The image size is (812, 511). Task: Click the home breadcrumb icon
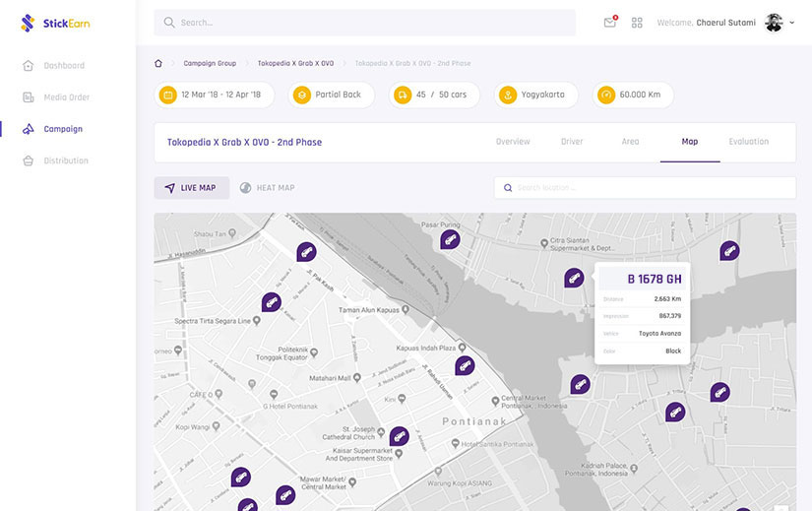pyautogui.click(x=158, y=63)
